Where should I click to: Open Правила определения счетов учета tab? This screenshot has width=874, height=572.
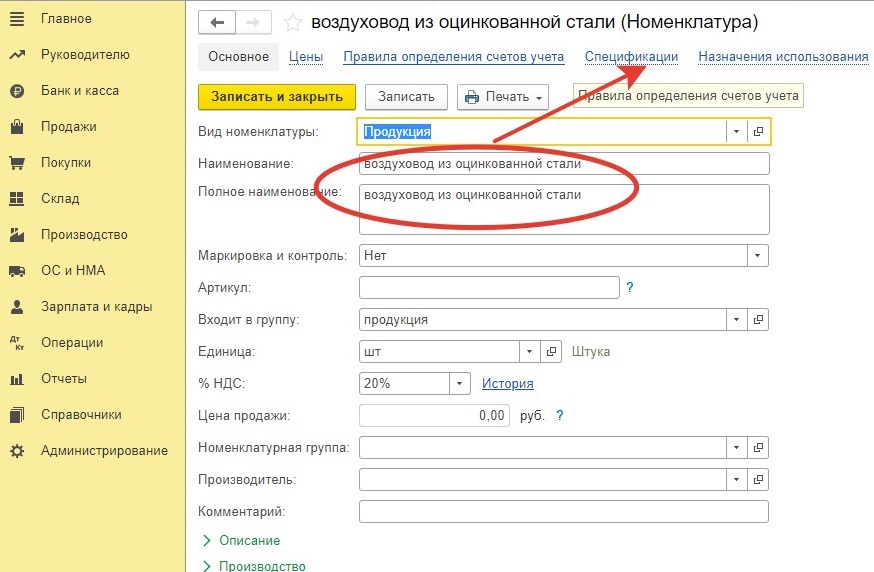454,57
